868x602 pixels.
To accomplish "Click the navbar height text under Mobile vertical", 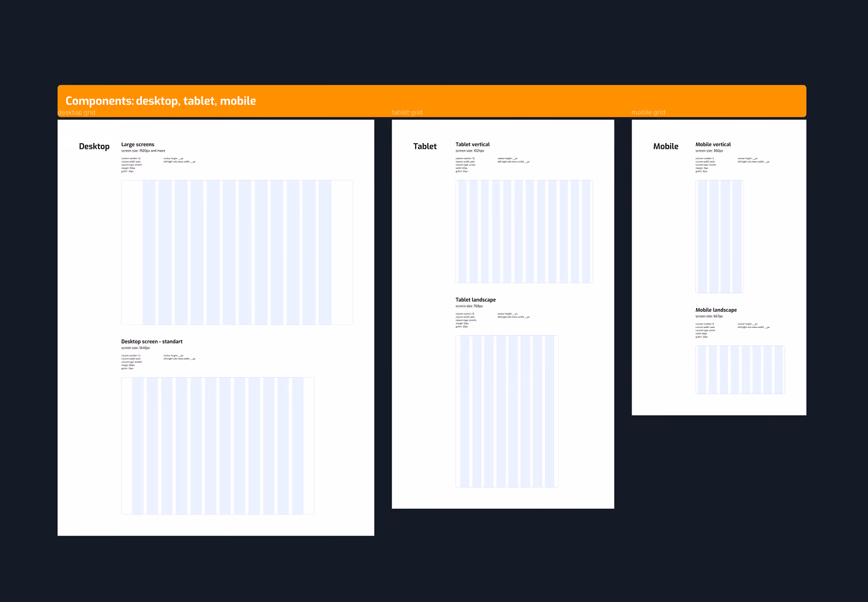I will click(x=753, y=160).
